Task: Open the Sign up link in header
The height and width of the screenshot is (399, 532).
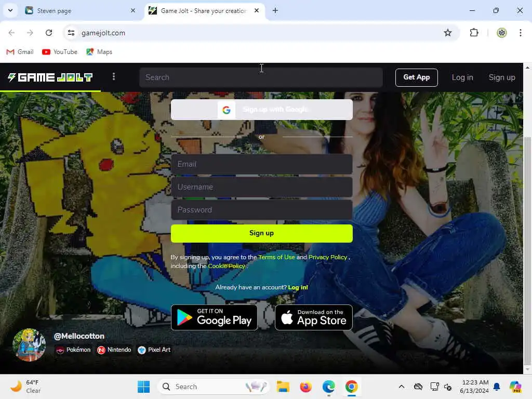Action: click(501, 77)
